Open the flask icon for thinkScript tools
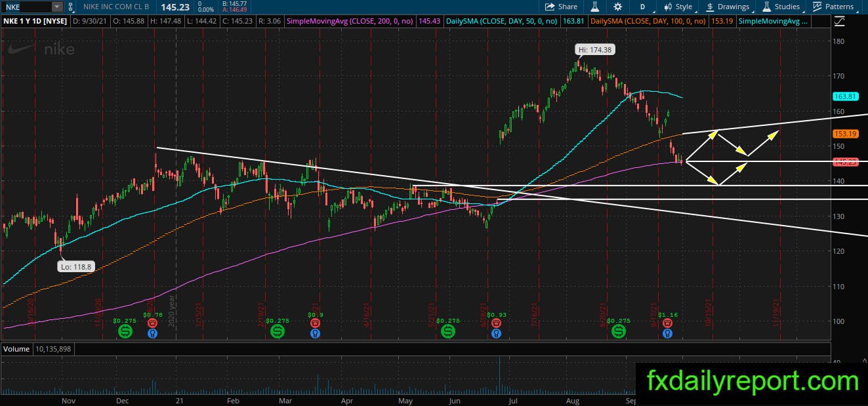 [x=596, y=7]
